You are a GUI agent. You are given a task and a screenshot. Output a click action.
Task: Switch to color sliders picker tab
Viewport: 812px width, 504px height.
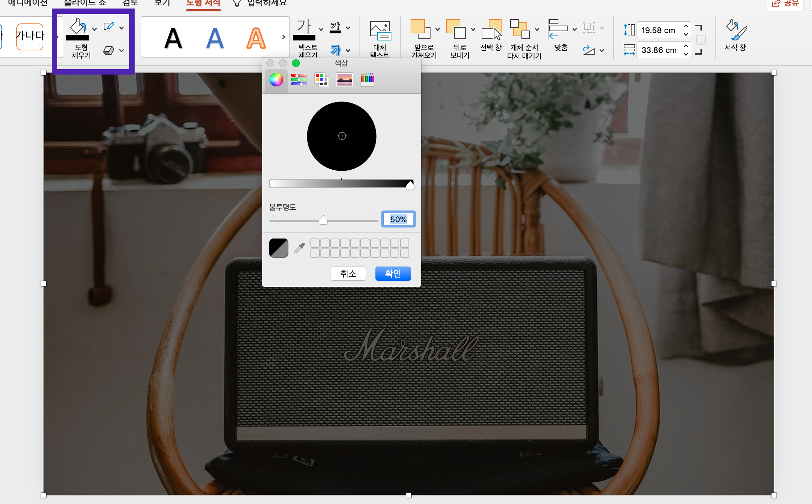pyautogui.click(x=299, y=80)
